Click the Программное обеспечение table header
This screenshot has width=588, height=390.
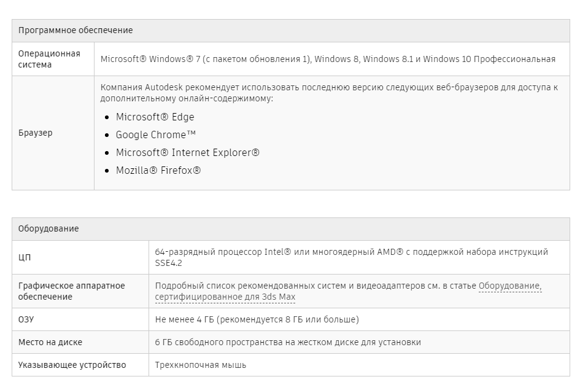pos(291,31)
